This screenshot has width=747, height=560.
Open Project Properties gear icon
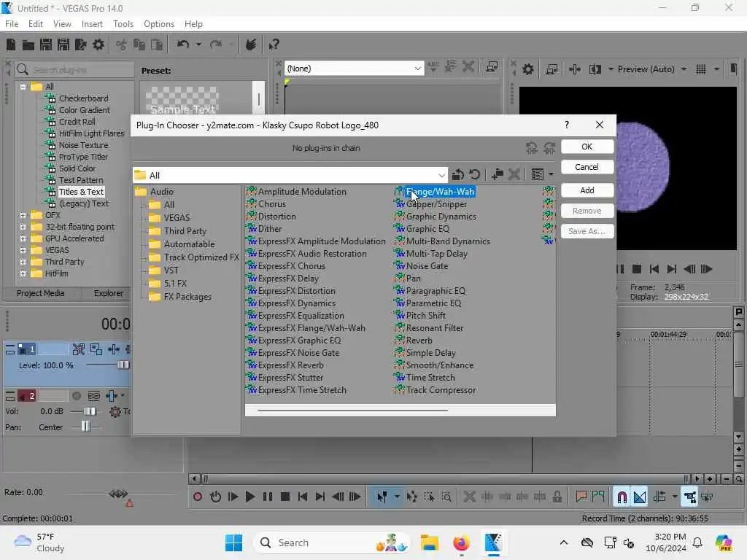pyautogui.click(x=98, y=44)
